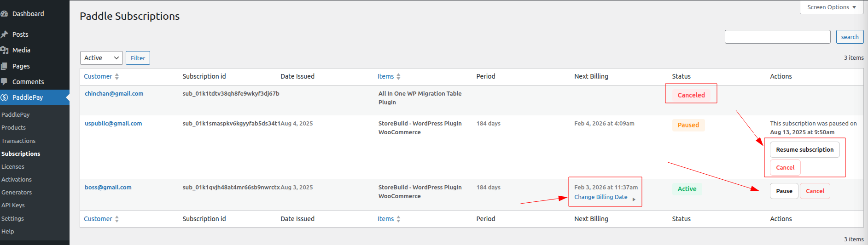Expand Change Billing Date arrow
This screenshot has width=868, height=245.
pyautogui.click(x=634, y=199)
